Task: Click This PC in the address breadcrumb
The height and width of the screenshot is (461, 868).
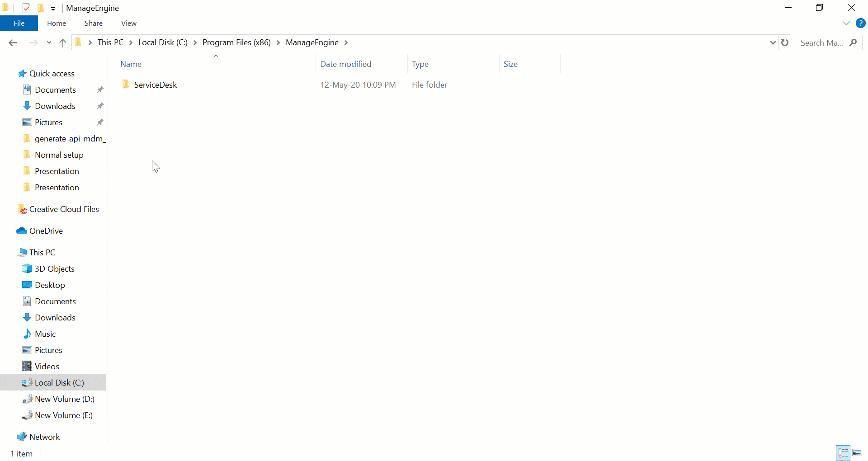Action: click(110, 42)
